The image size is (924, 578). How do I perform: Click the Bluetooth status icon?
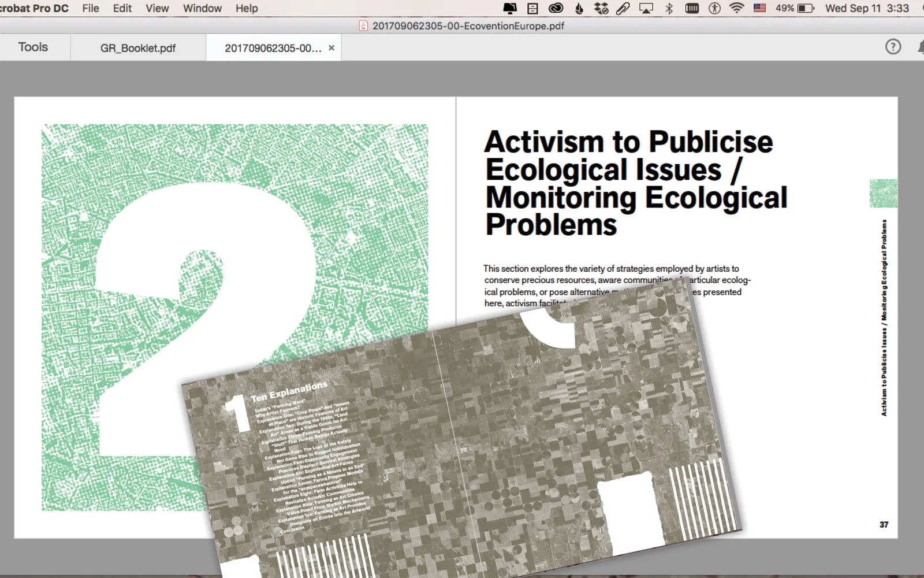tap(669, 8)
